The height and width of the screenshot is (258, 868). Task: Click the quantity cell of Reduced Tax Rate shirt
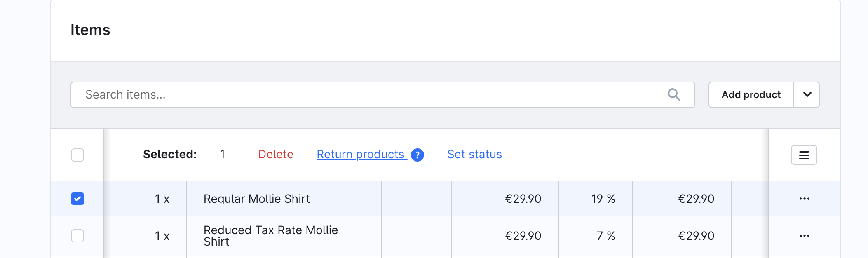pos(162,236)
